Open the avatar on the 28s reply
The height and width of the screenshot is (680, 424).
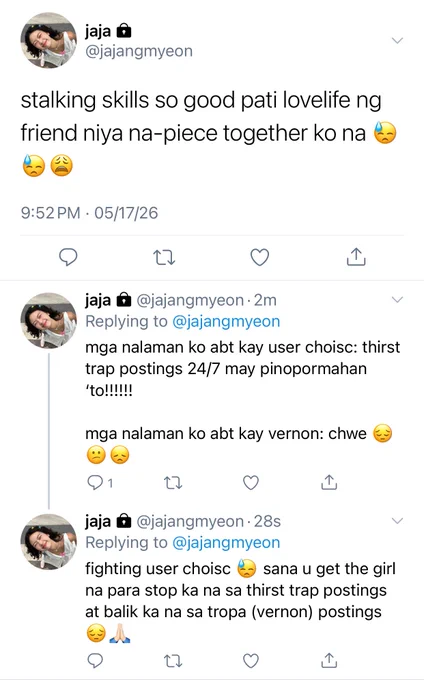[x=48, y=542]
